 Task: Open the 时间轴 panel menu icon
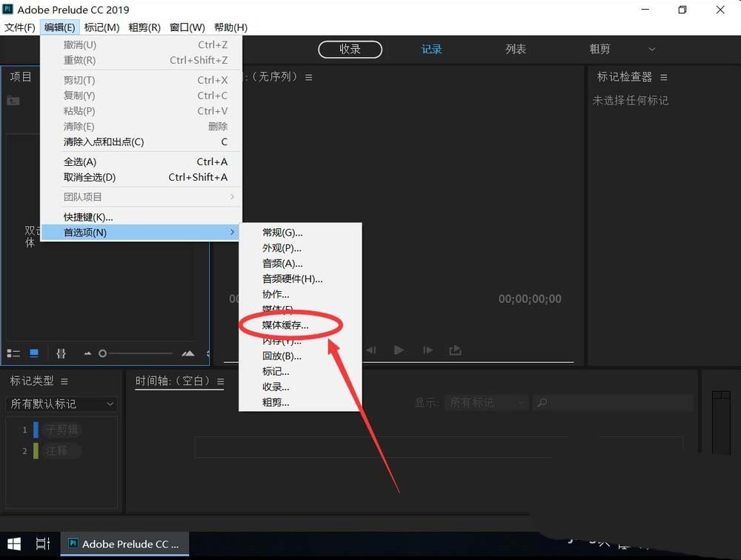tap(221, 381)
